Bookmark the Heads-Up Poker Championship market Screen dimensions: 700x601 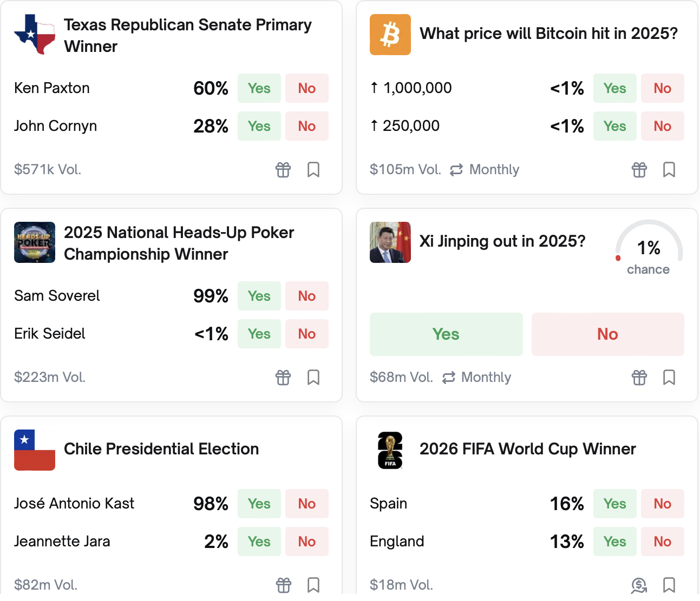[313, 377]
